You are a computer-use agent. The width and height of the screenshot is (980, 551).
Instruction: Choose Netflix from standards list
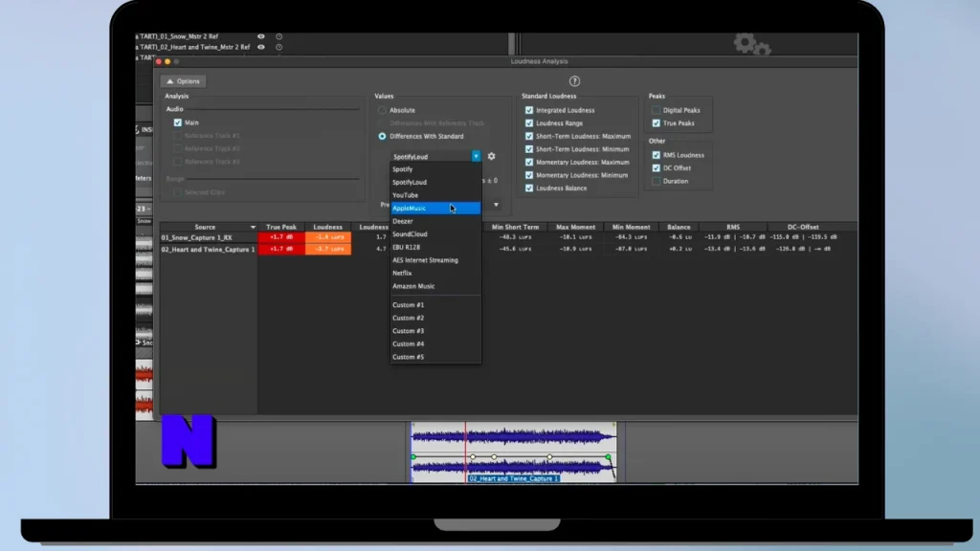435,273
